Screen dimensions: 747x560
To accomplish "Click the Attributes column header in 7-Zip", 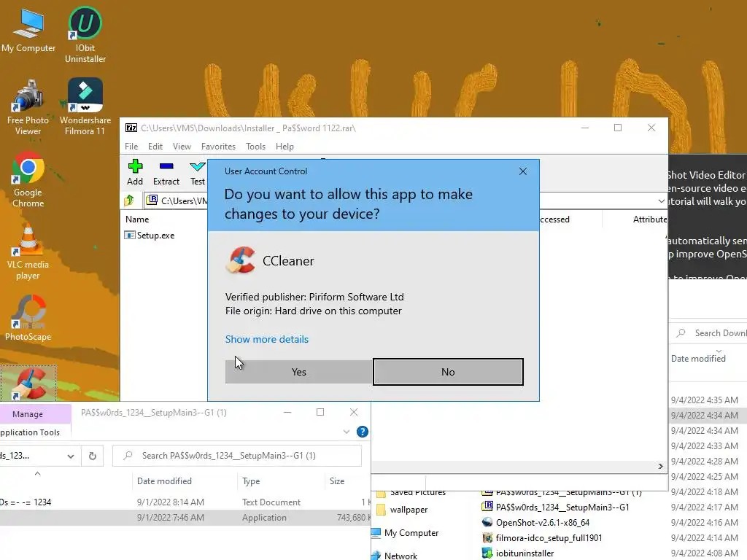I will click(650, 219).
